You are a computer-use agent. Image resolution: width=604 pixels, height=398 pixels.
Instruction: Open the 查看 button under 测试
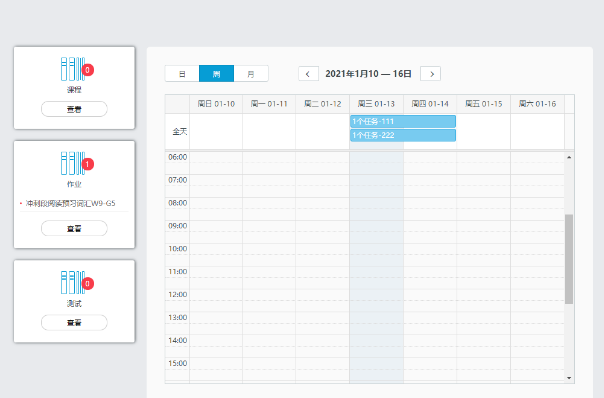coord(74,322)
